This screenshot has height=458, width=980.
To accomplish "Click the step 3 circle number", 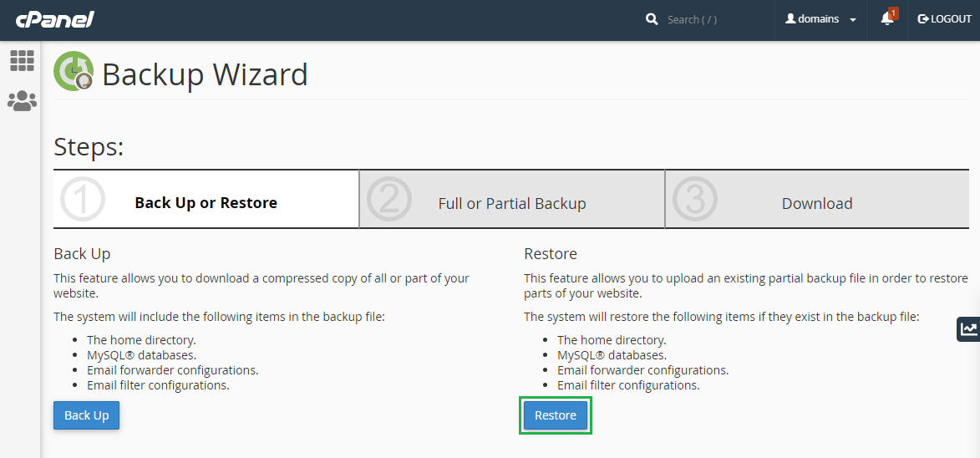I will [695, 200].
